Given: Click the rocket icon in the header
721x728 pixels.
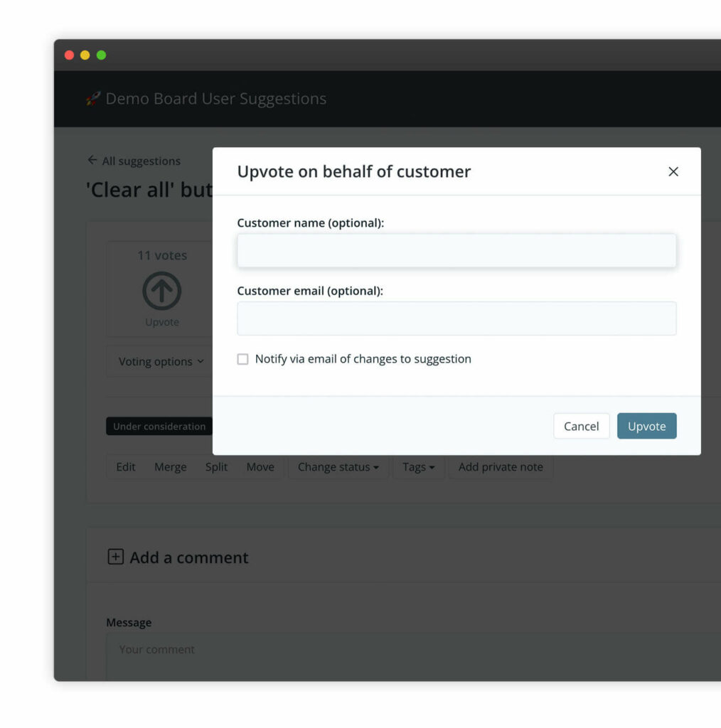Looking at the screenshot, I should pyautogui.click(x=93, y=99).
